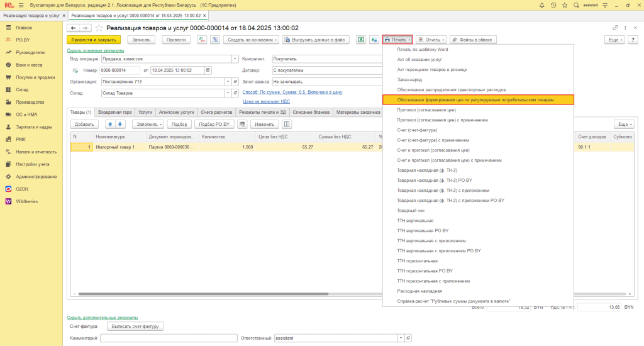This screenshot has height=346, width=644.
Task: Click Подбор РО.BY button
Action: tap(214, 124)
